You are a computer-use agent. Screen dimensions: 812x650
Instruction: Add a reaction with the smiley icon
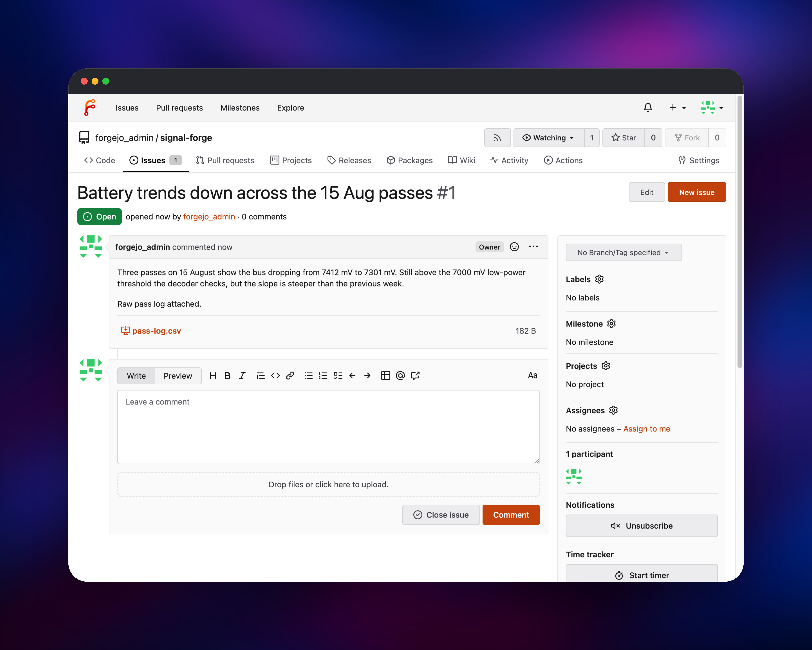514,247
